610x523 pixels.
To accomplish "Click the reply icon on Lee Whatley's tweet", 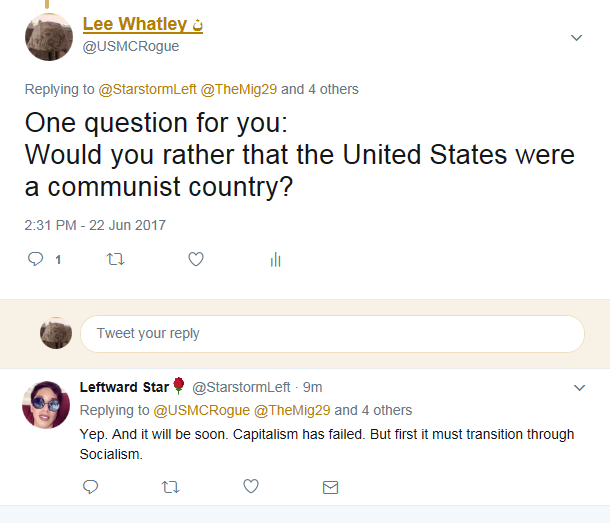I will 35,259.
